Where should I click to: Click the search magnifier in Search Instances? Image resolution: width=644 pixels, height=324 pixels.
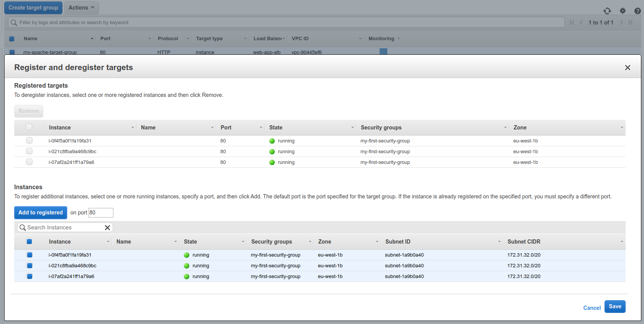pos(23,227)
